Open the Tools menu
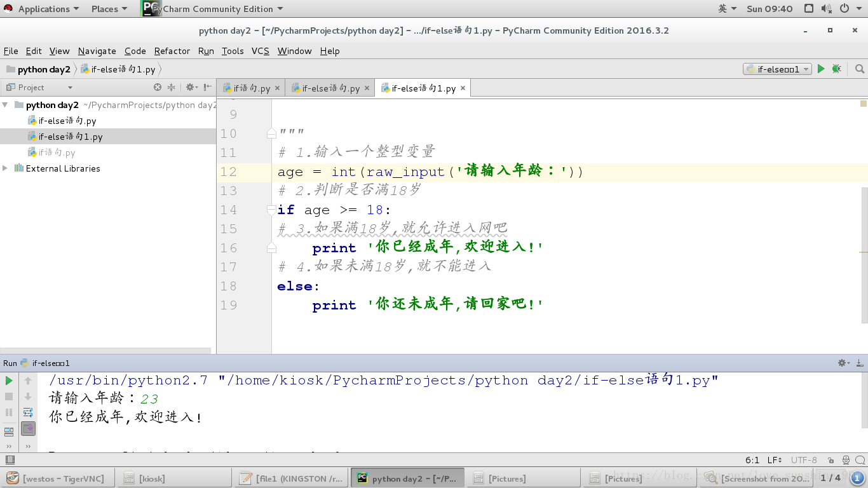868x488 pixels. 233,51
